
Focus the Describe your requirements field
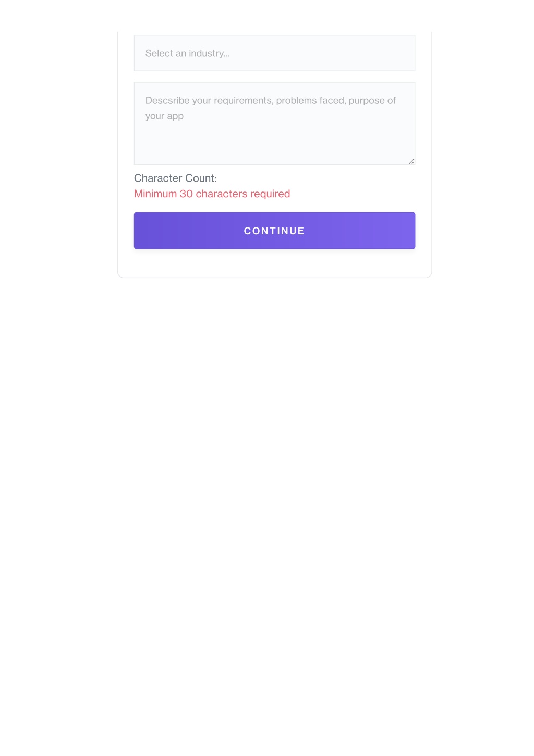[x=274, y=124]
